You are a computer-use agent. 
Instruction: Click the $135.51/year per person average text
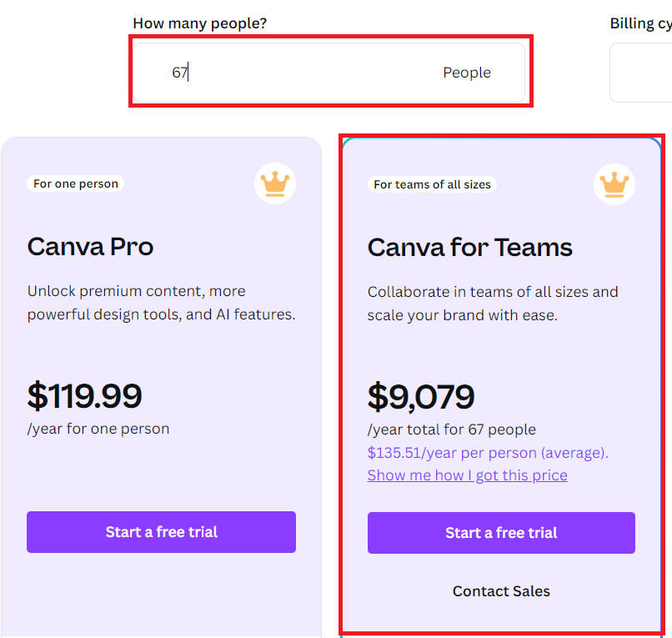pos(488,453)
